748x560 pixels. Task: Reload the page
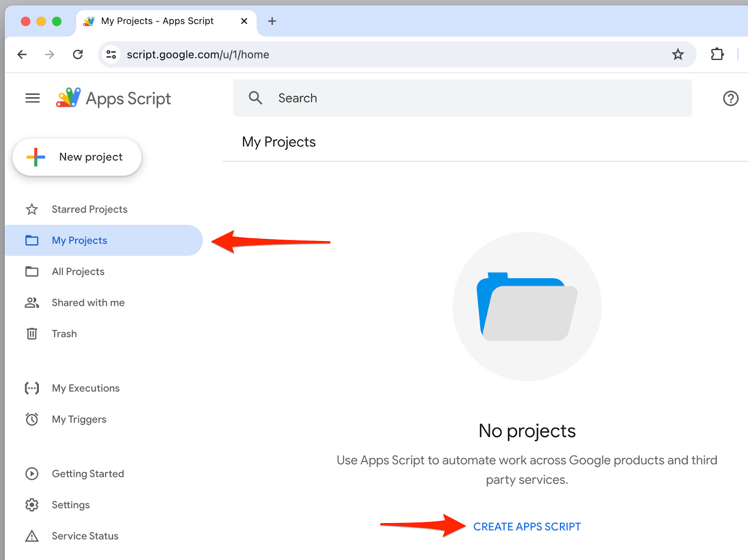point(78,55)
